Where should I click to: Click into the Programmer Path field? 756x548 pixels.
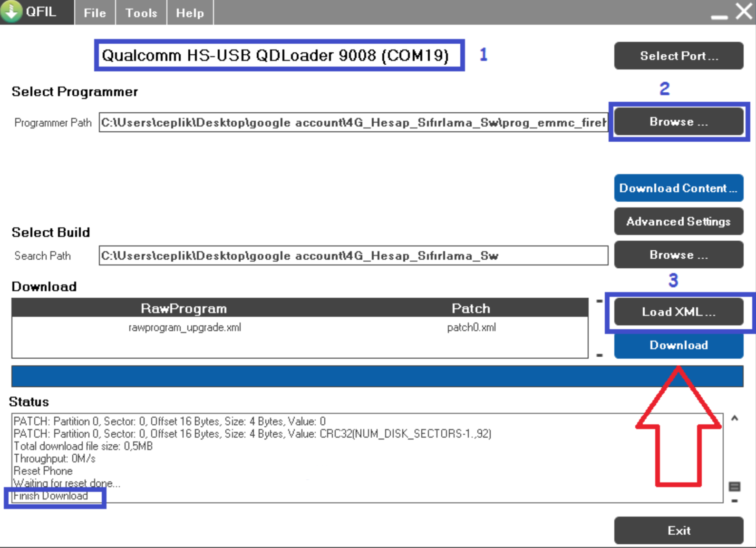[353, 122]
